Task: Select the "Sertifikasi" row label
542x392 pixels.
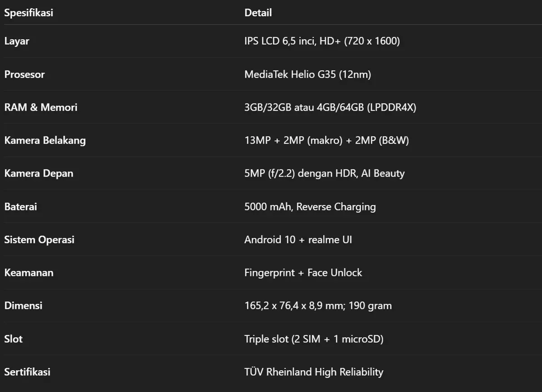Action: coord(27,372)
